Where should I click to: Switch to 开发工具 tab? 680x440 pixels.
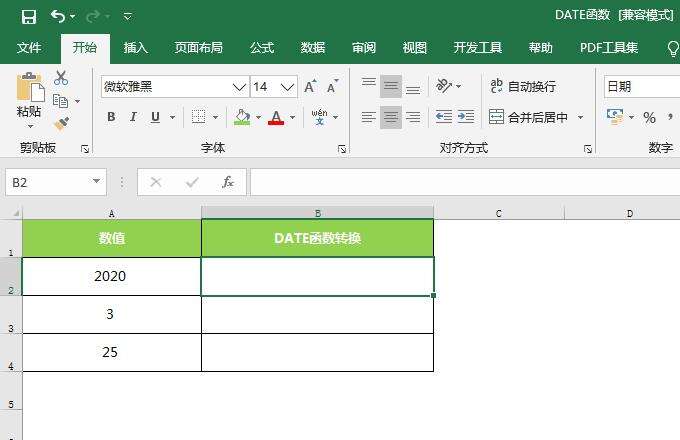tap(478, 47)
